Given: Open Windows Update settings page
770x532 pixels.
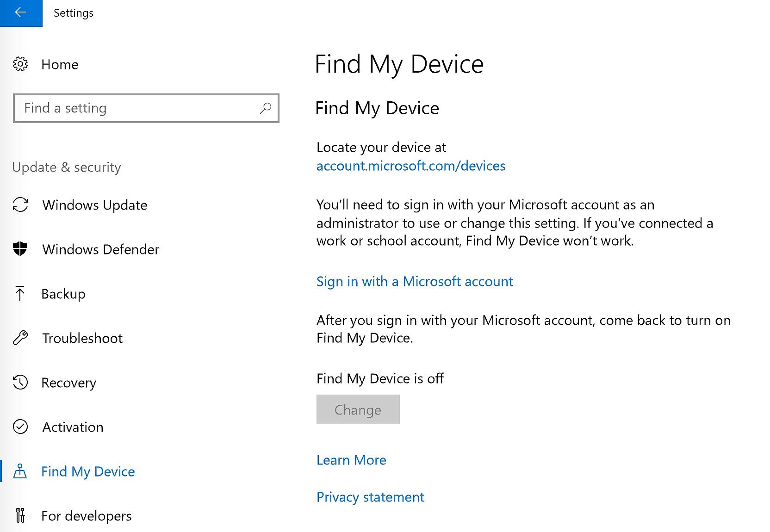Looking at the screenshot, I should (94, 205).
